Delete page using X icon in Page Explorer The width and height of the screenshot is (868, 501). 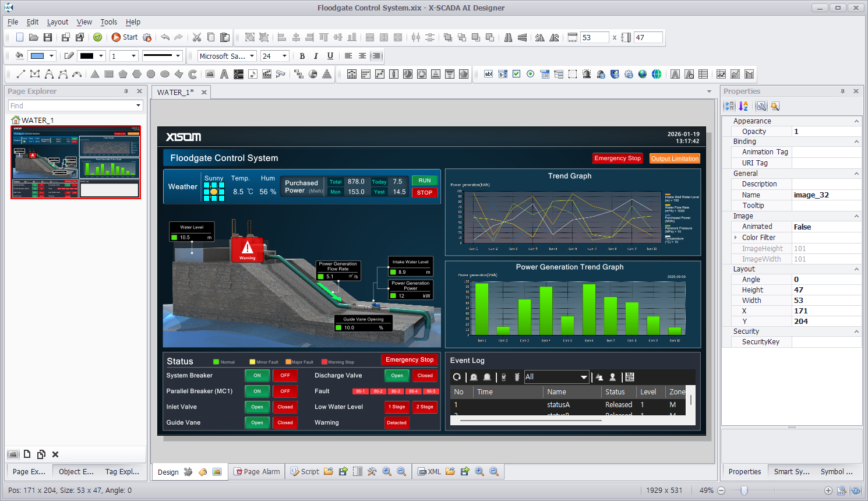(x=55, y=454)
